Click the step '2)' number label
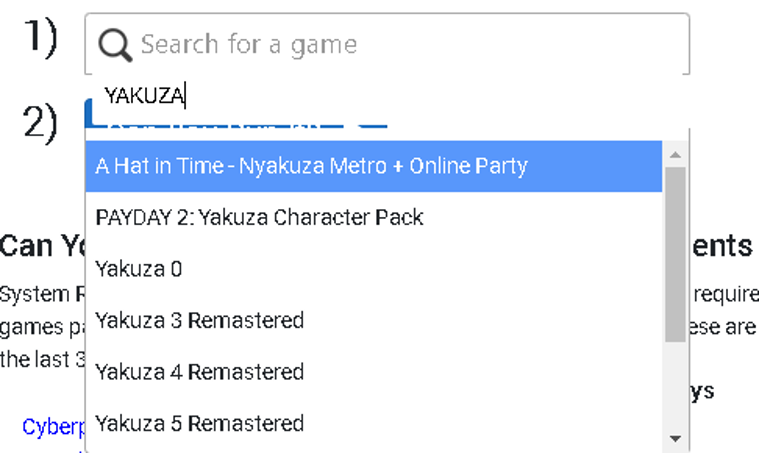760x454 pixels. [x=41, y=123]
